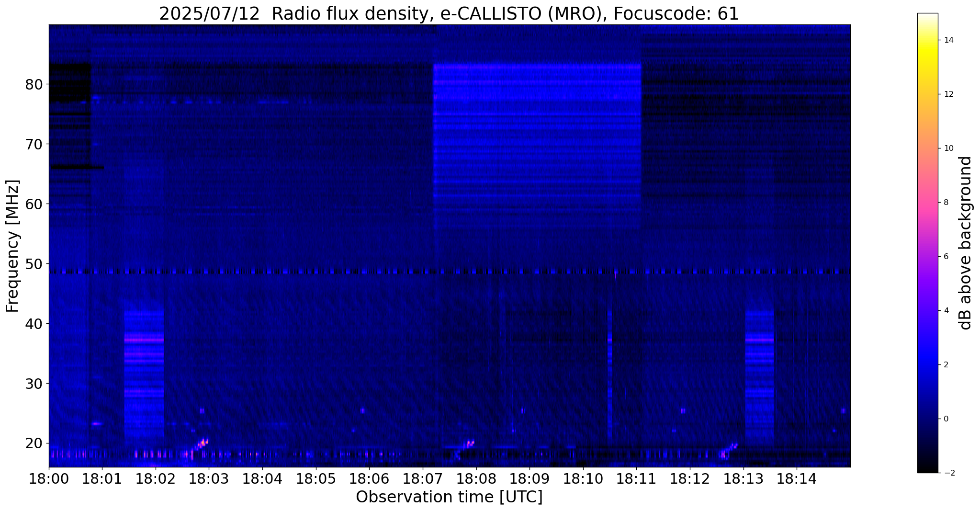Click the 18:02 time tick label
980x511 pixels.
[x=155, y=479]
